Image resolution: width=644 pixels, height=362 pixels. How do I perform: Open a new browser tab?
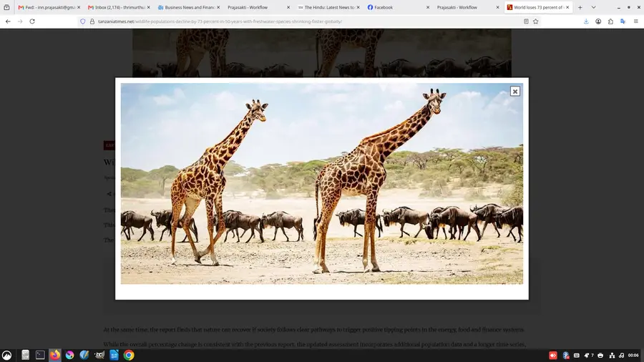580,7
